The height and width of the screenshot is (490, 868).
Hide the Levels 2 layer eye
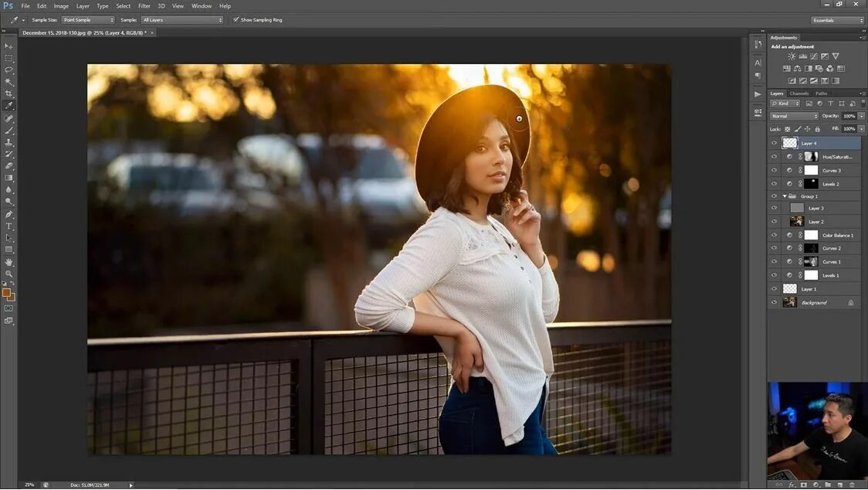click(774, 183)
